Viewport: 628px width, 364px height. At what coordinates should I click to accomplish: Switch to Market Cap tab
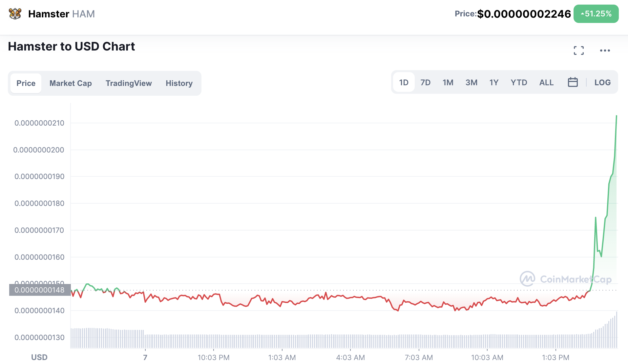(71, 83)
